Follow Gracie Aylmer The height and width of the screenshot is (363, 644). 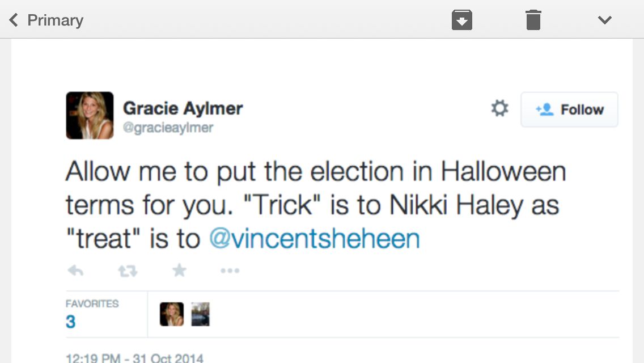tap(569, 109)
